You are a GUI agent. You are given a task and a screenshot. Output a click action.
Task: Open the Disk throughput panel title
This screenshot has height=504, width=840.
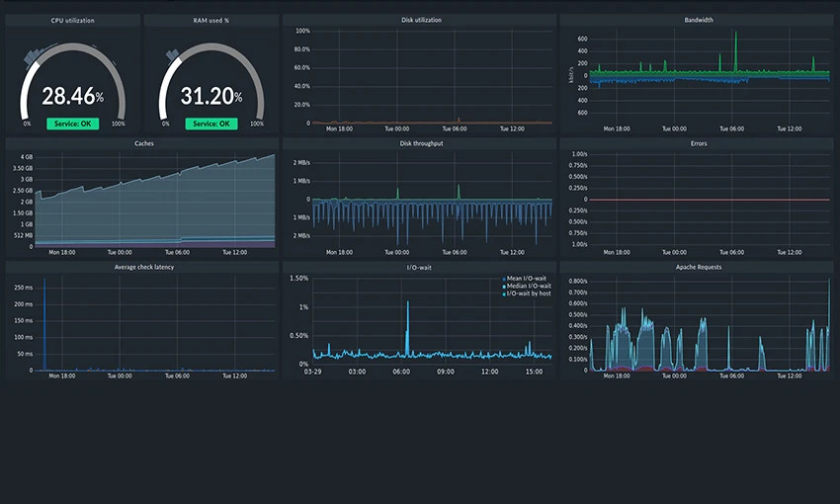pos(421,143)
